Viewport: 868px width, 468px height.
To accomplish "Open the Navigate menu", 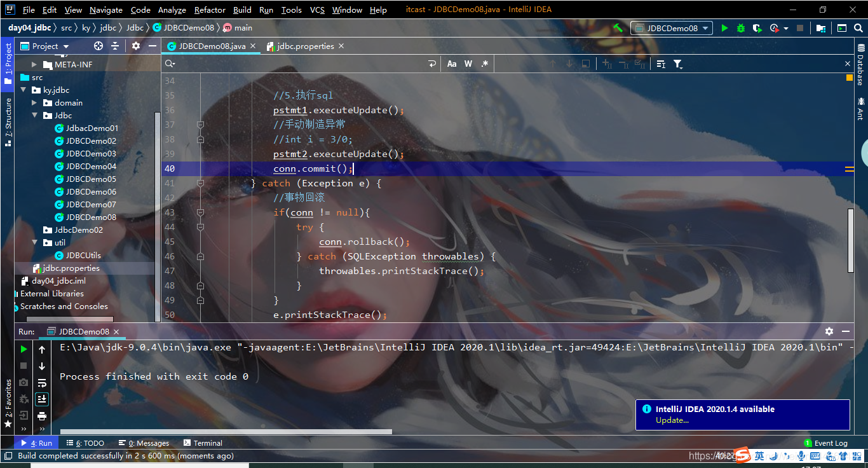I will pyautogui.click(x=106, y=10).
